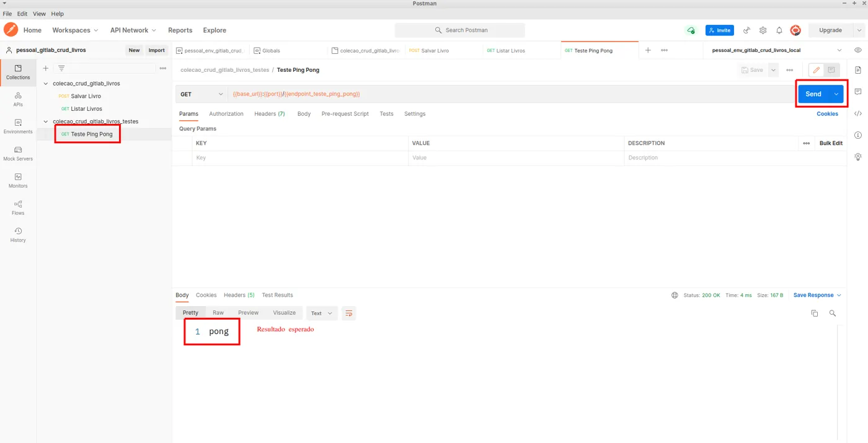Switch to comment mode toggle
868x443 pixels.
(831, 70)
